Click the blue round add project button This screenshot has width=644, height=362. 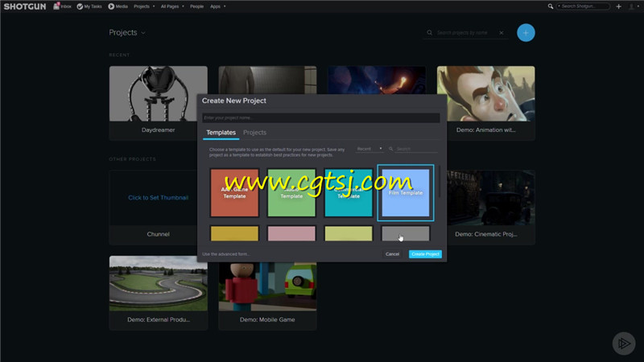pos(526,33)
